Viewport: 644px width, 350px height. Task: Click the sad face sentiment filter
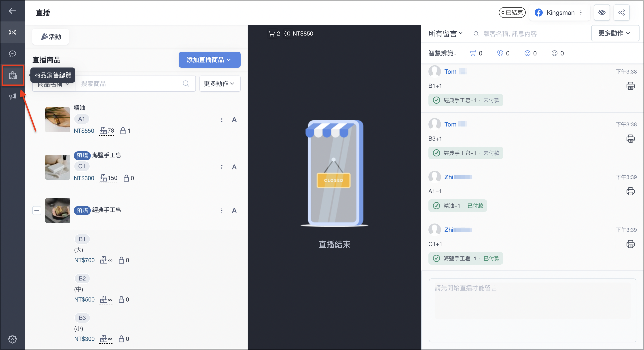pos(555,53)
